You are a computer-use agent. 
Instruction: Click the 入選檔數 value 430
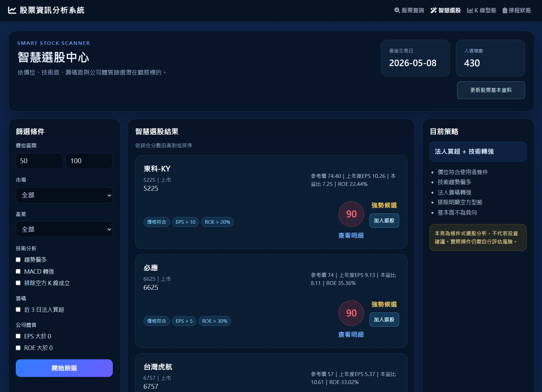(x=472, y=63)
